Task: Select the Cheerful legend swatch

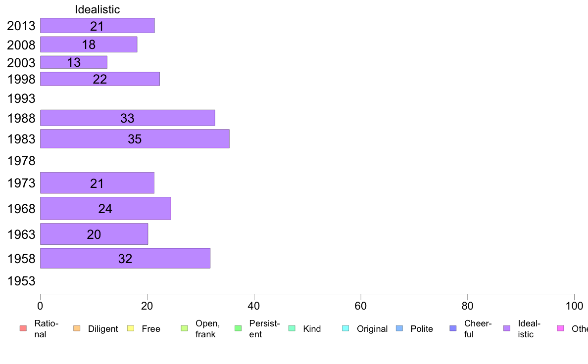Action: [x=453, y=328]
